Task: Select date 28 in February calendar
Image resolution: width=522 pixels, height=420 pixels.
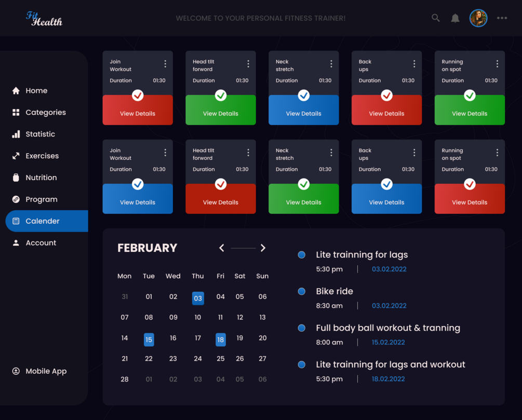Action: pyautogui.click(x=125, y=379)
